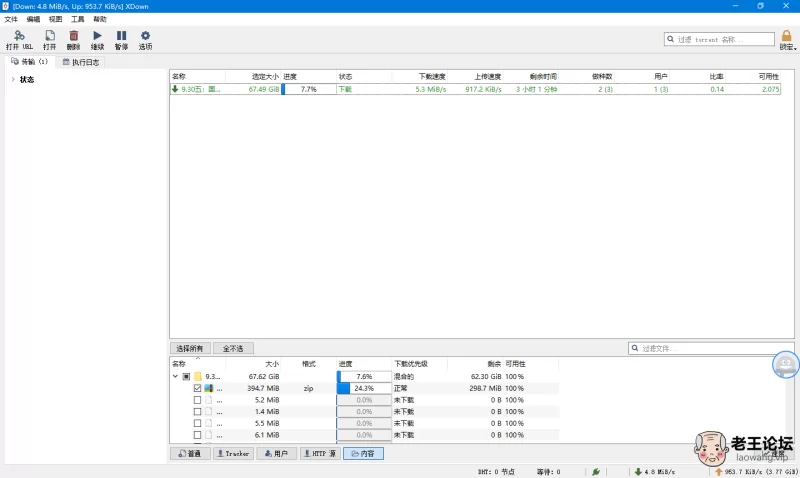Expand the 状态 tree node in sidebar
The height and width of the screenshot is (478, 800).
pyautogui.click(x=13, y=80)
